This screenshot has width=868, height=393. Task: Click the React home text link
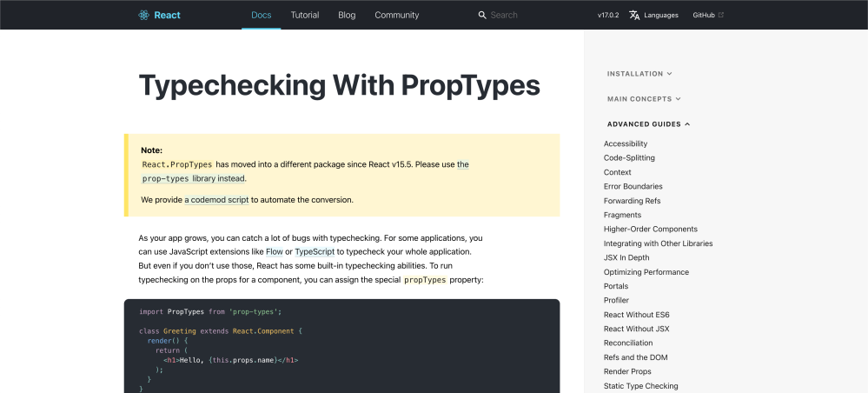[167, 15]
